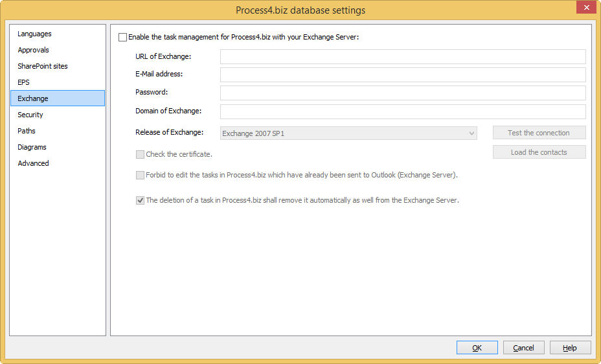Open the Approvals settings page
This screenshot has height=364, width=601.
point(58,50)
